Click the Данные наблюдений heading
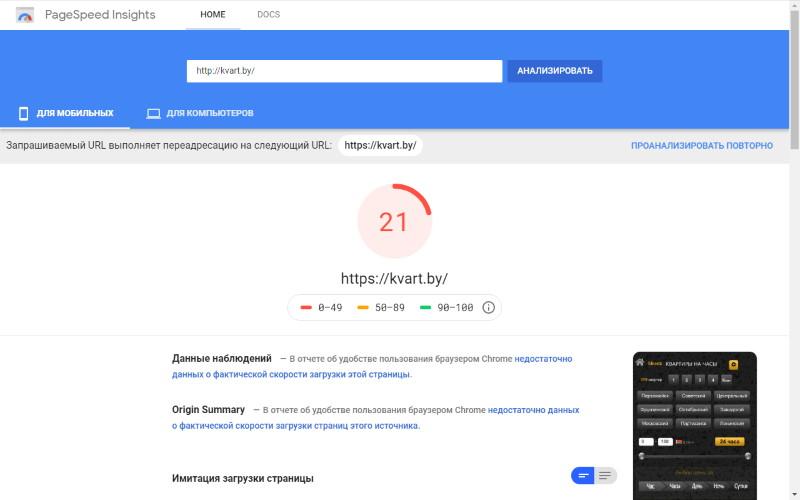This screenshot has height=500, width=800. pos(221,359)
